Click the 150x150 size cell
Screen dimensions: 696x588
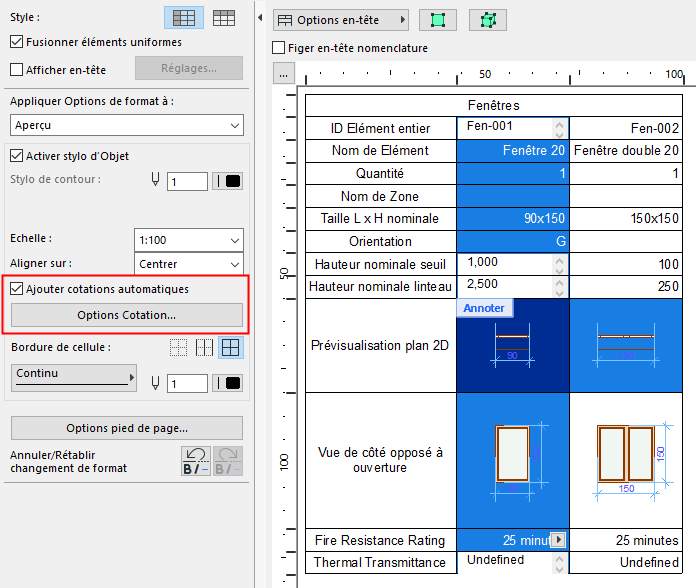pyautogui.click(x=626, y=219)
